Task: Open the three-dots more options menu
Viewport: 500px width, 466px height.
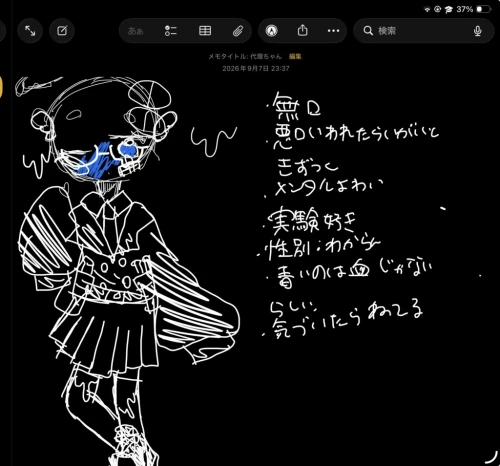Action: 333,31
